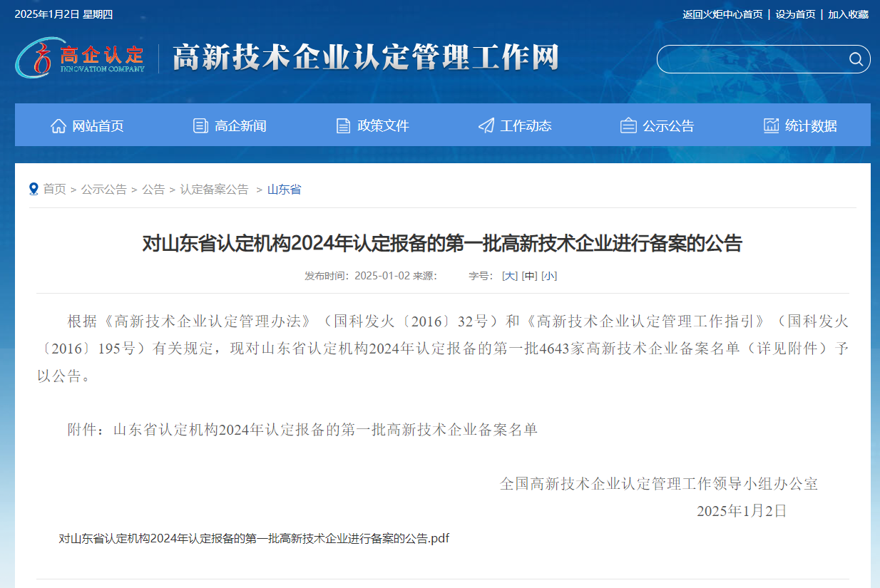Image resolution: width=880 pixels, height=588 pixels.
Task: Click 山东省 breadcrumb link
Action: [x=284, y=190]
